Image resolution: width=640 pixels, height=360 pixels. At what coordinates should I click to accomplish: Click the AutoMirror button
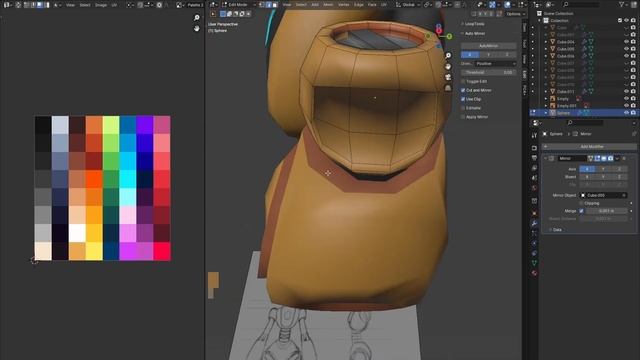pyautogui.click(x=489, y=46)
